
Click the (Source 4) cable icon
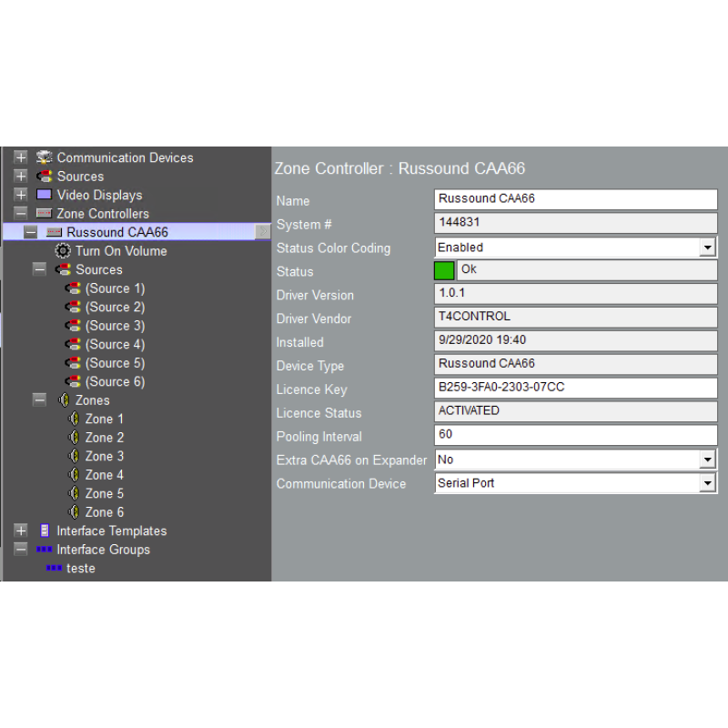coord(73,344)
